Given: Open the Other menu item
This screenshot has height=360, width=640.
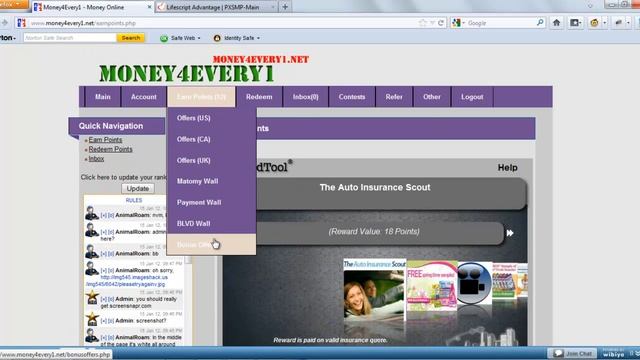Looking at the screenshot, I should [x=432, y=97].
